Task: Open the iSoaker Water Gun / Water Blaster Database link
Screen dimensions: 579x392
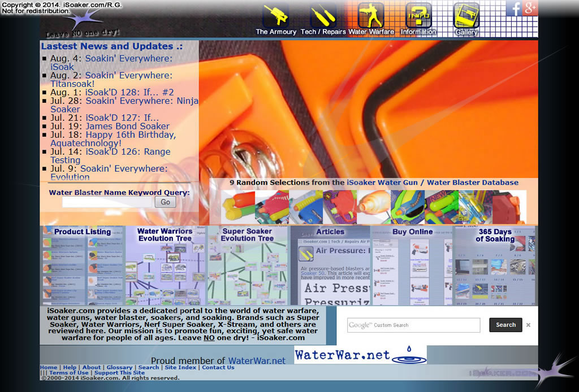Action: [x=433, y=182]
